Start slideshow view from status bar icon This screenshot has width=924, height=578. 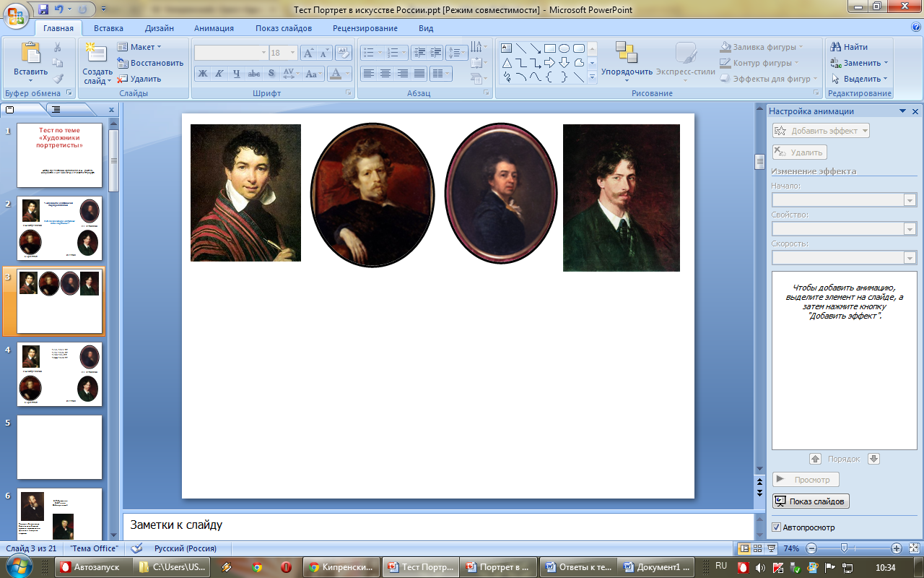[x=771, y=548]
